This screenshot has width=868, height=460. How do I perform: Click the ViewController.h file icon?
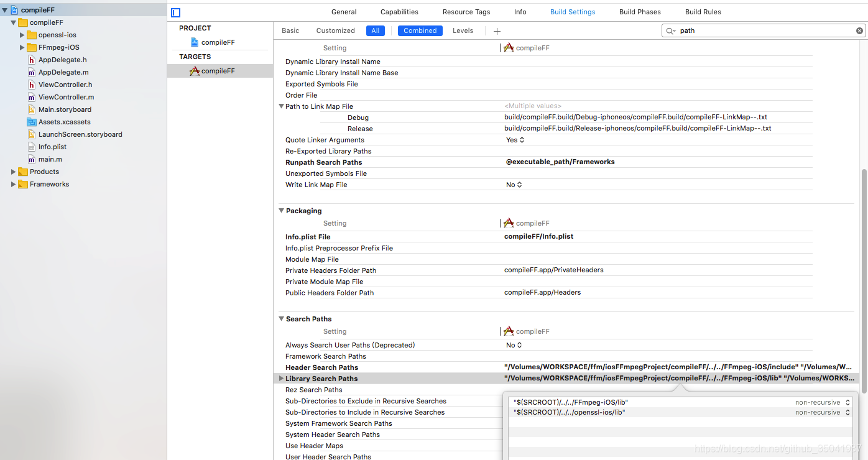[32, 85]
